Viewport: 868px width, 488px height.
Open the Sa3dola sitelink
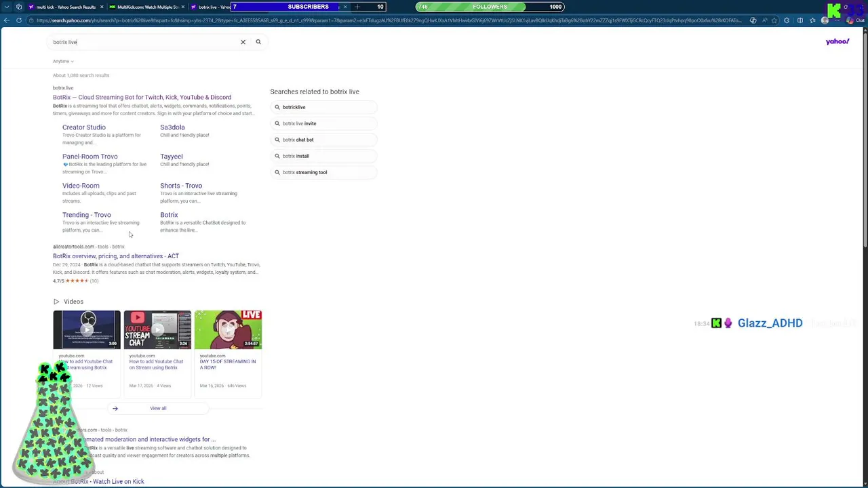(x=172, y=127)
